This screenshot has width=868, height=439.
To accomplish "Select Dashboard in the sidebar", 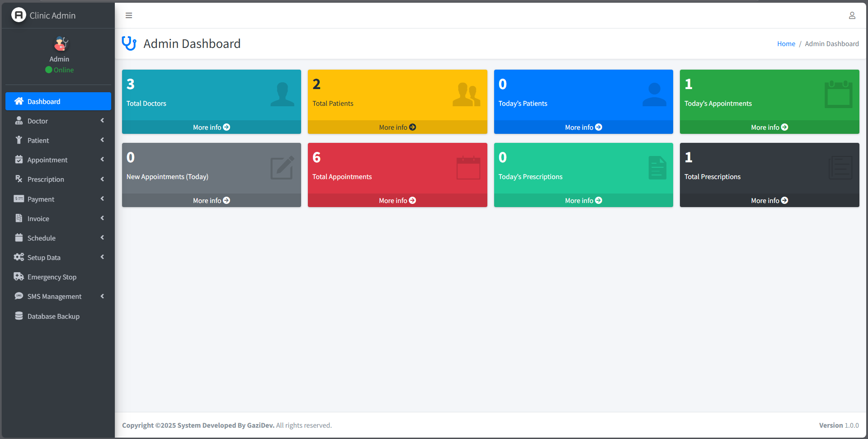I will 58,101.
